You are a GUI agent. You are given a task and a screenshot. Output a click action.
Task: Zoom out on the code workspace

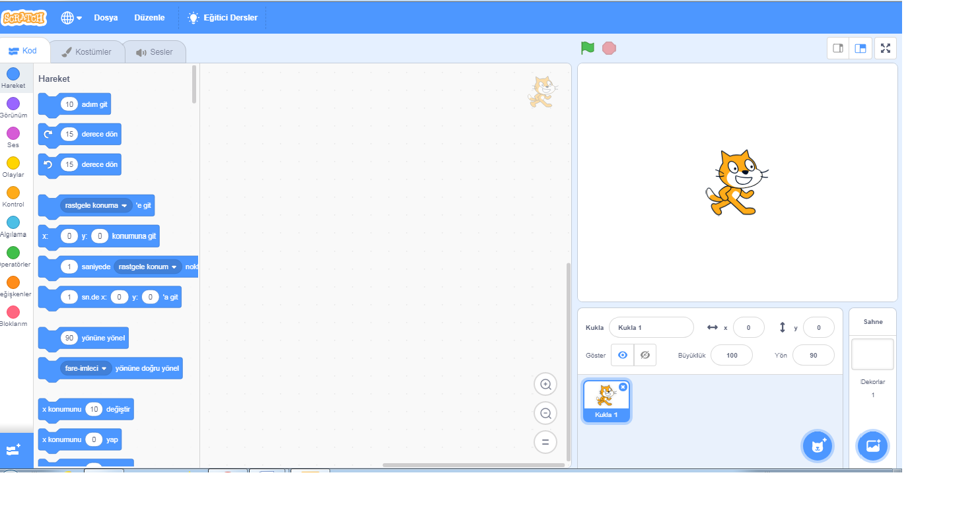545,414
